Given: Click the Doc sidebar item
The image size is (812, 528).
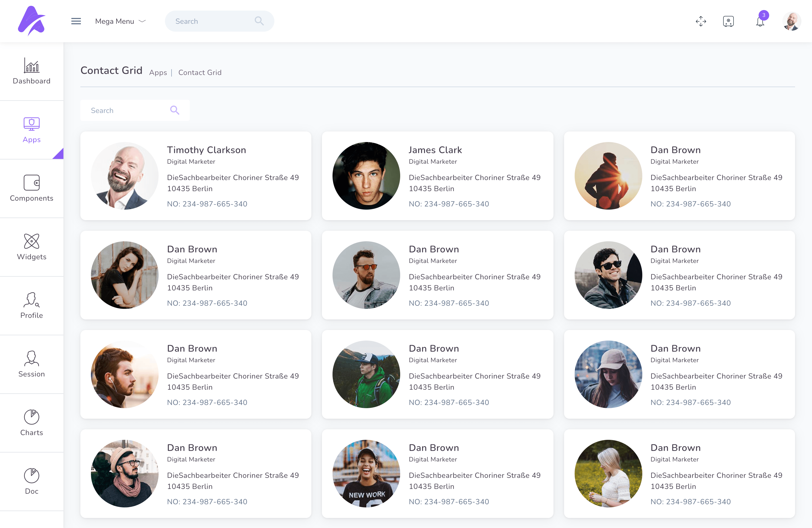Looking at the screenshot, I should pos(31,481).
